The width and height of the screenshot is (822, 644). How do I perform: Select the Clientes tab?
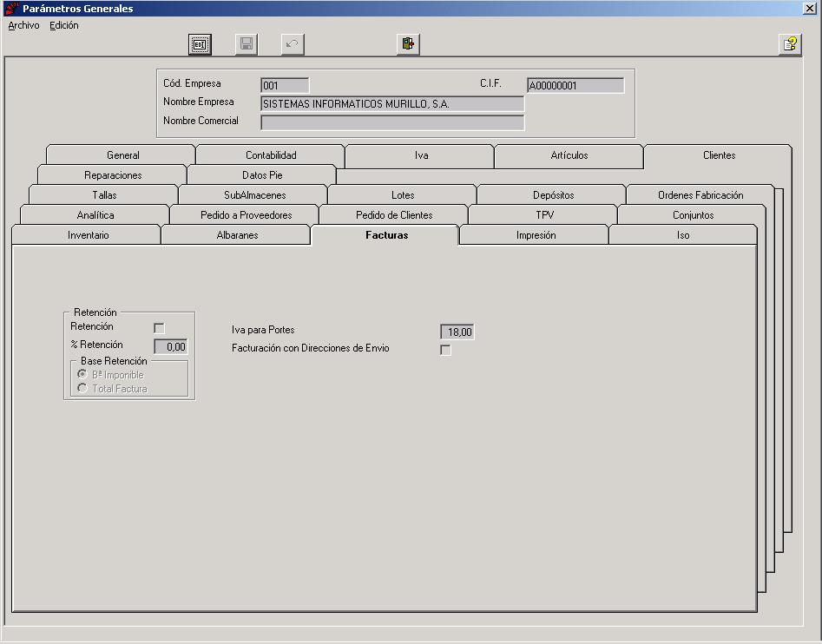(719, 155)
